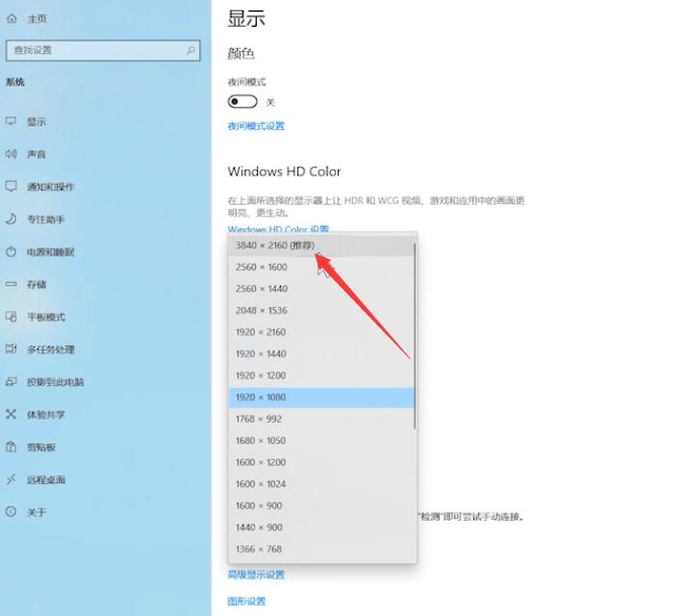This screenshot has height=616, width=684.
Task: Select resolution 1768 × 992
Action: click(x=321, y=419)
